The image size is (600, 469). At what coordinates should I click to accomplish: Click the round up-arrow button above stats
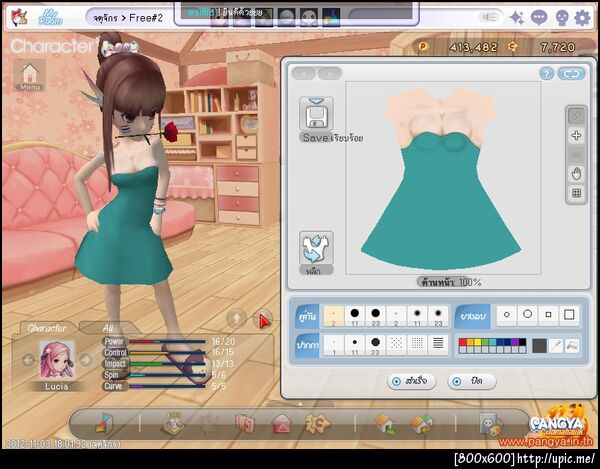coord(236,318)
